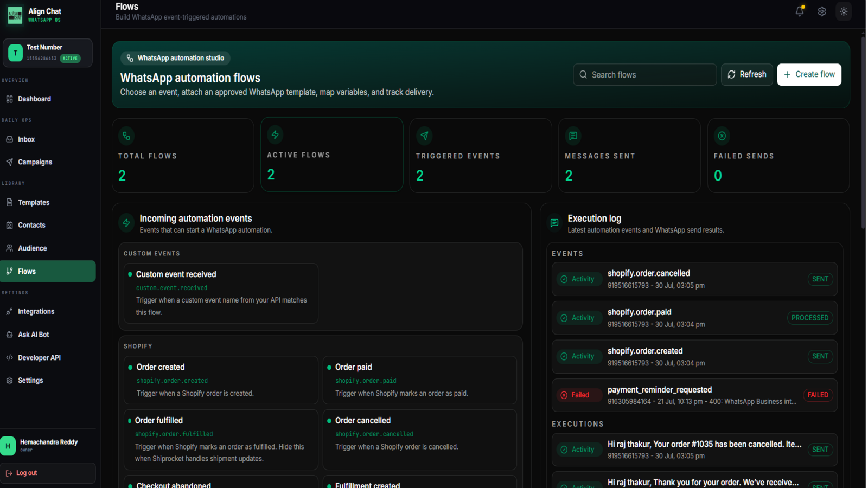Select the Order cancelled Shopify event
This screenshot has height=488, width=868.
[x=420, y=440]
